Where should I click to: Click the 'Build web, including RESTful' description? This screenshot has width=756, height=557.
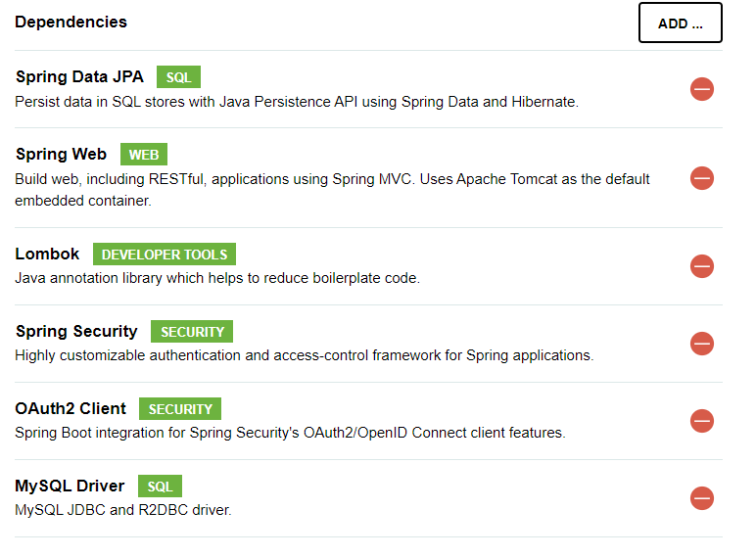[x=332, y=190]
